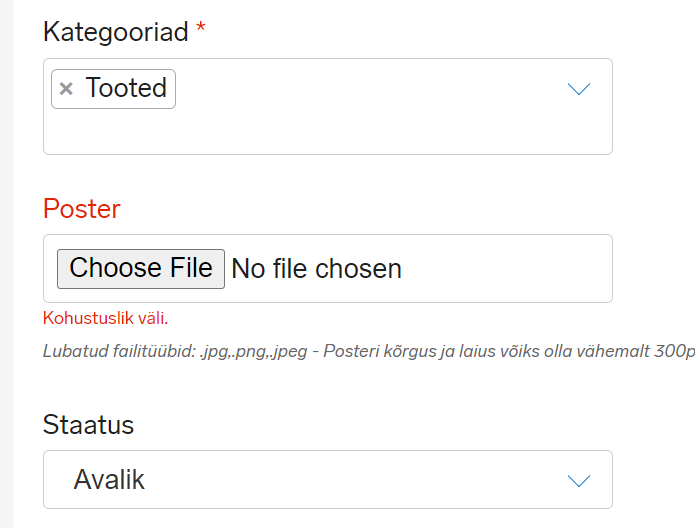
Task: Expand the Kategooriad dropdown arrow
Action: (579, 89)
